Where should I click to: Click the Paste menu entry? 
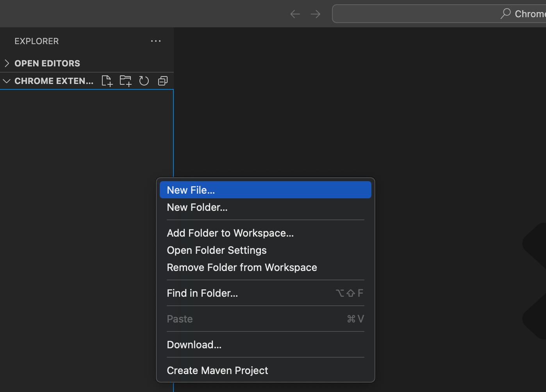point(180,319)
